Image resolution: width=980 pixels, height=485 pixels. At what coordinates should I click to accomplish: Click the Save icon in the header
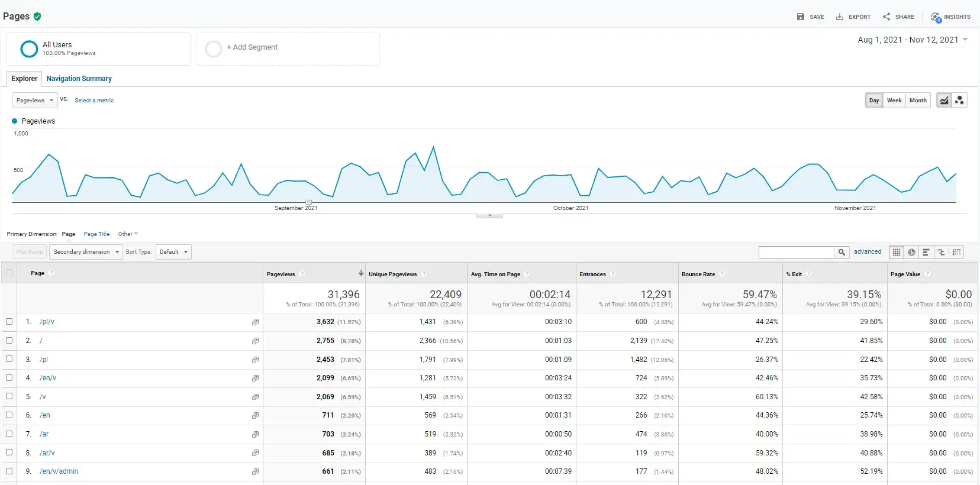pyautogui.click(x=801, y=17)
